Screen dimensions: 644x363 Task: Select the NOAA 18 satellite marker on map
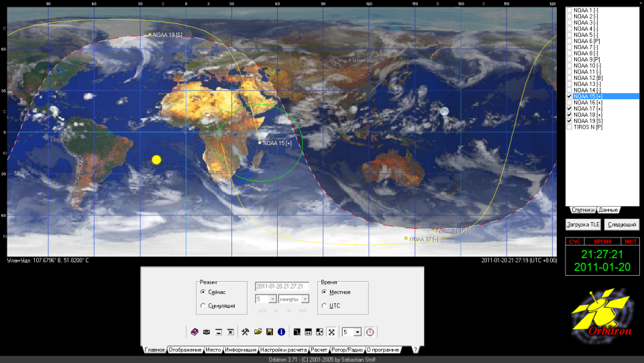coord(435,230)
